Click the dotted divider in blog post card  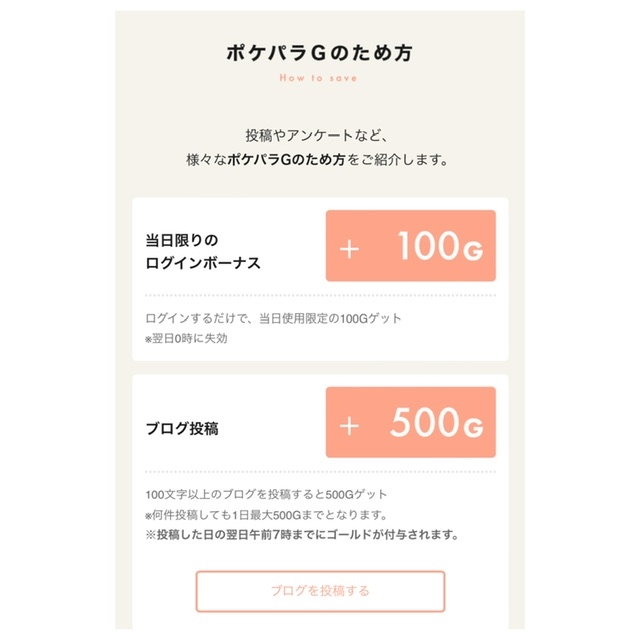[320, 472]
